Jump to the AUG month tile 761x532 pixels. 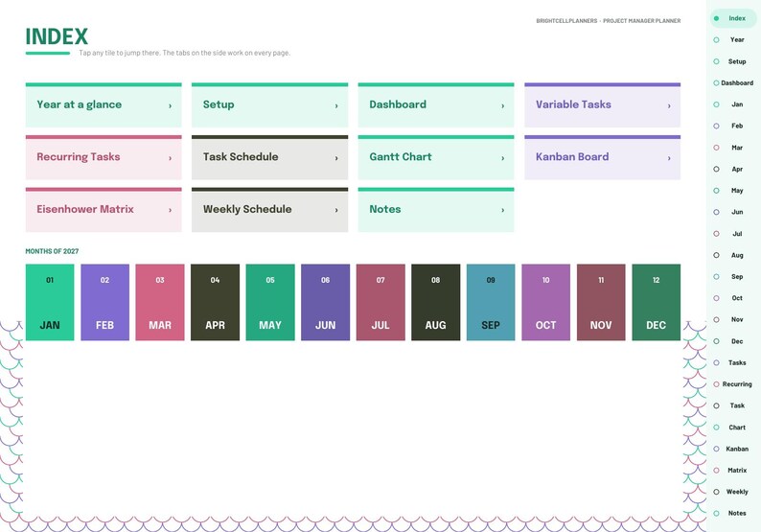coord(436,302)
